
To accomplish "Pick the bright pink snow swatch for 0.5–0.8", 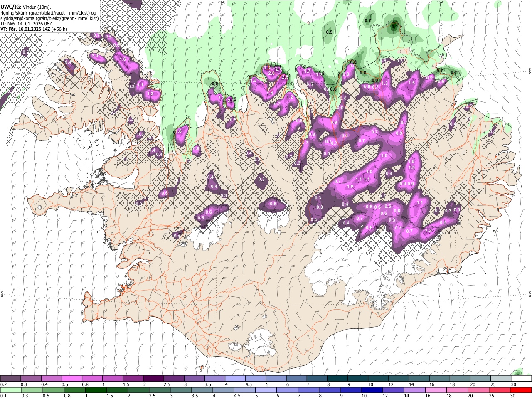I will [x=71, y=378].
